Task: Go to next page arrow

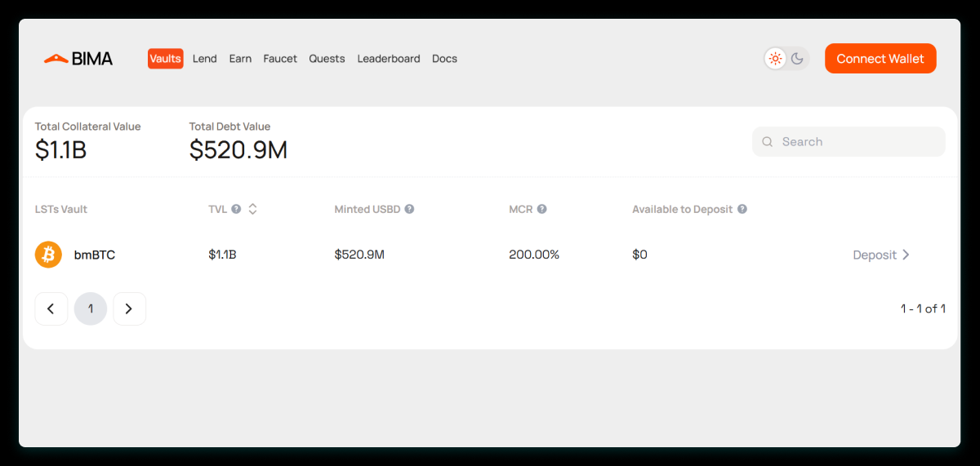Action: click(129, 308)
